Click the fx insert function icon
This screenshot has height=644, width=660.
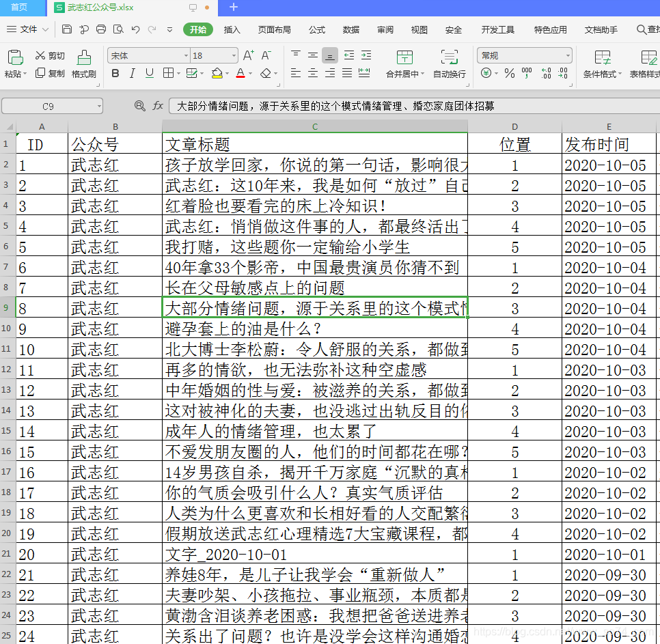tap(158, 106)
